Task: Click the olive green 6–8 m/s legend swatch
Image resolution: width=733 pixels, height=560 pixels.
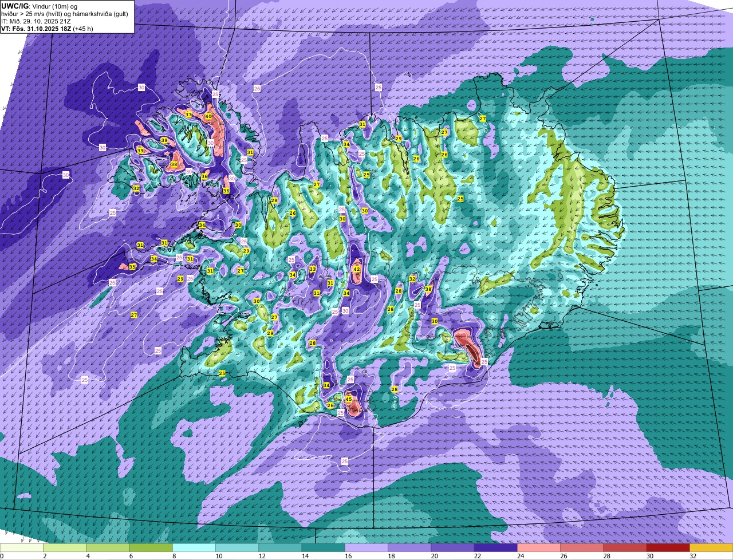Action: point(151,547)
